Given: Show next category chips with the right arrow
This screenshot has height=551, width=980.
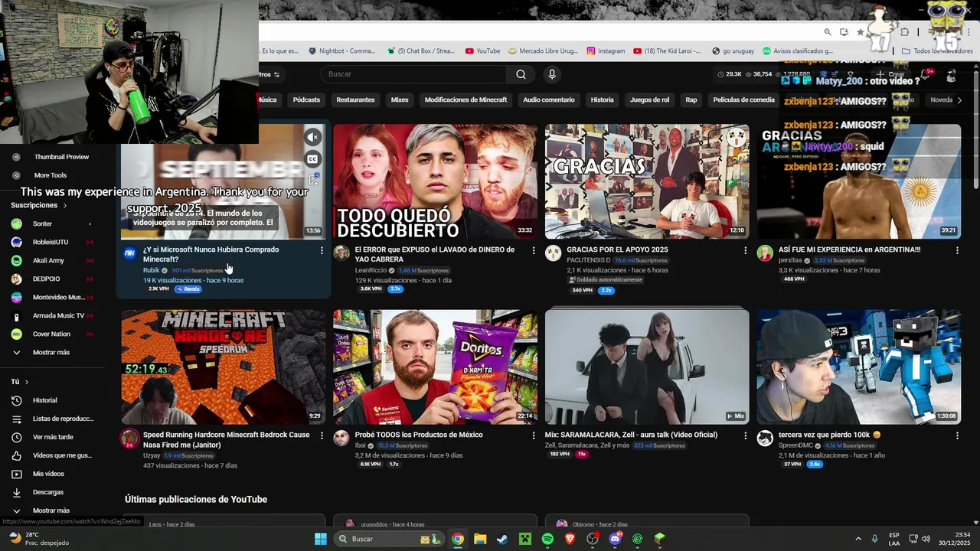Looking at the screenshot, I should pyautogui.click(x=959, y=99).
